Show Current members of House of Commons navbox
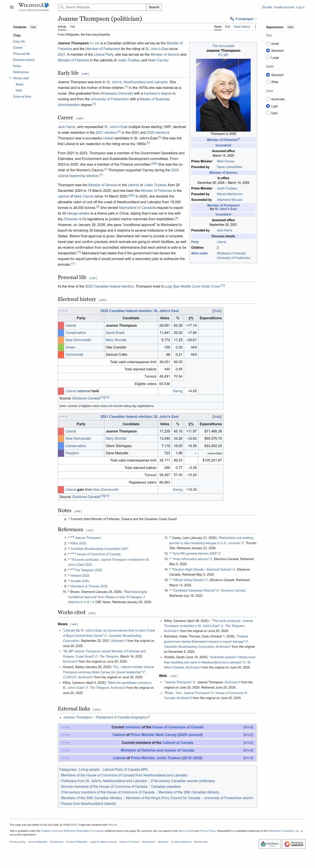 (x=248, y=727)
